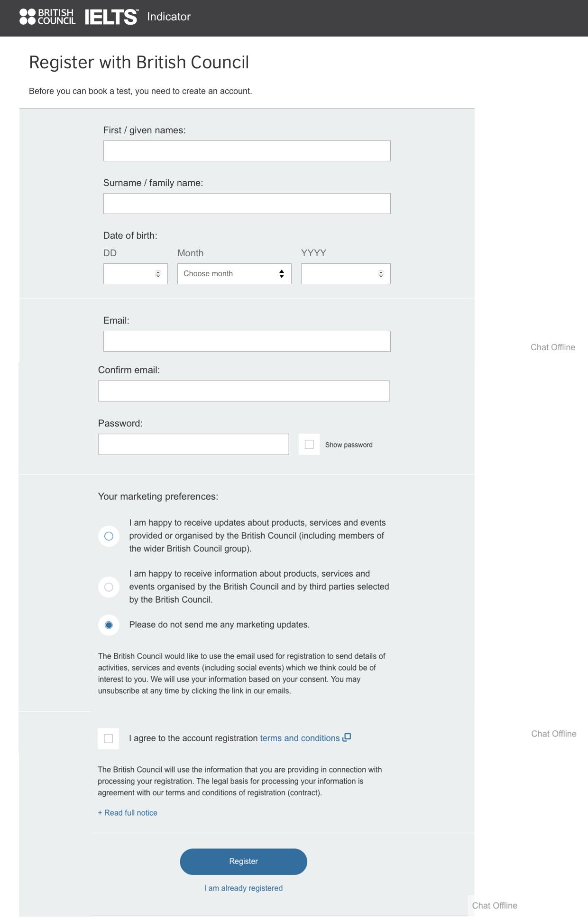Click into the Surname / family name field
588x922 pixels.
pyautogui.click(x=247, y=204)
